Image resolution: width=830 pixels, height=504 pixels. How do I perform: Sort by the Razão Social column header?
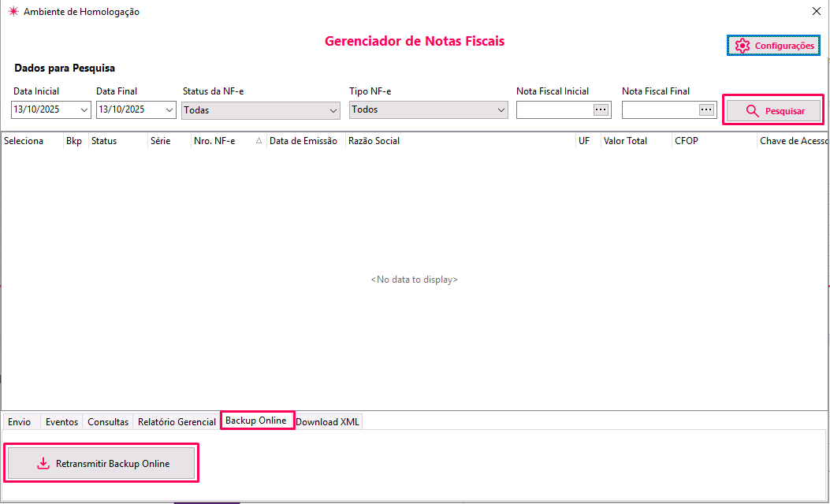(x=374, y=142)
